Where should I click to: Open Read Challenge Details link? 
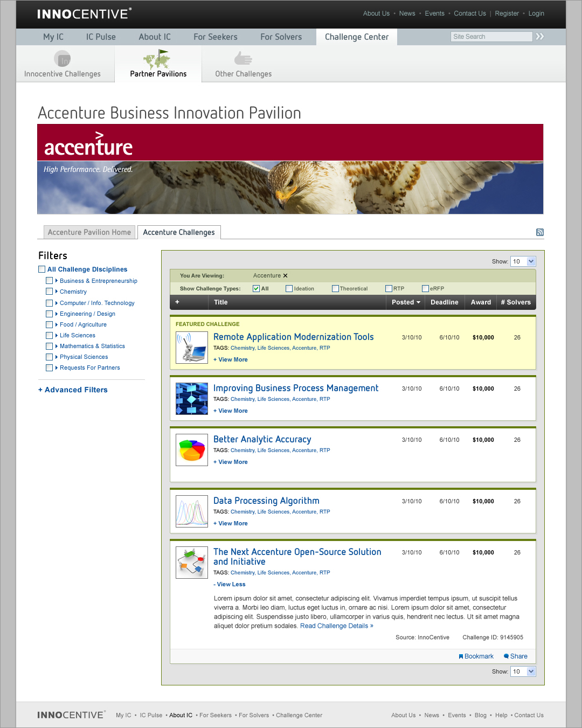(337, 626)
